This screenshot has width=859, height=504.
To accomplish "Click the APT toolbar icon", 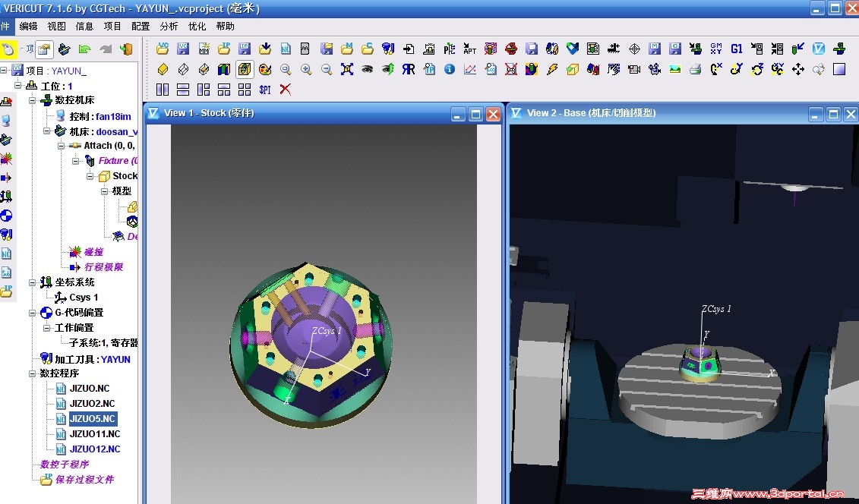I will point(470,49).
